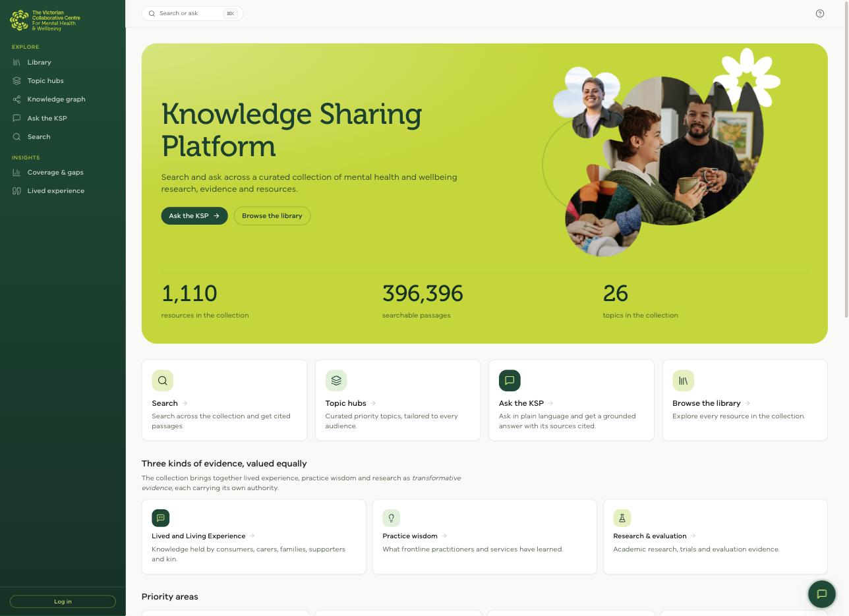
Task: Click the 26 topics count
Action: 615,293
